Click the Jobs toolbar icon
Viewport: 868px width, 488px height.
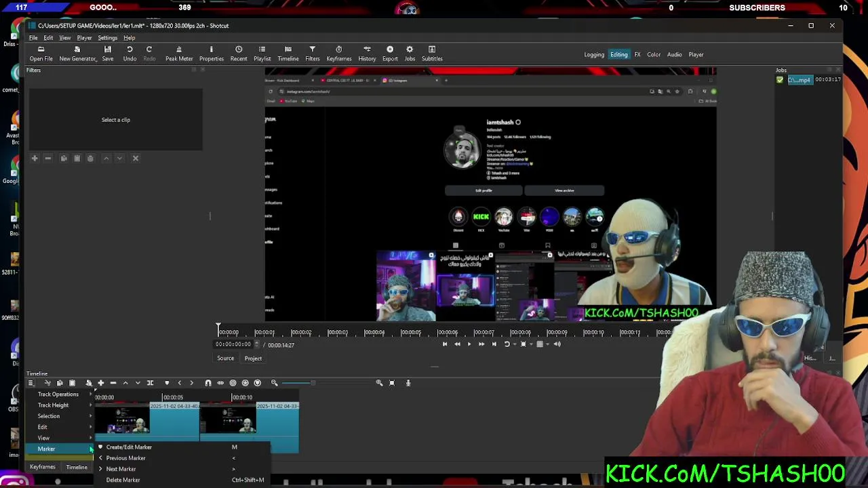click(410, 54)
